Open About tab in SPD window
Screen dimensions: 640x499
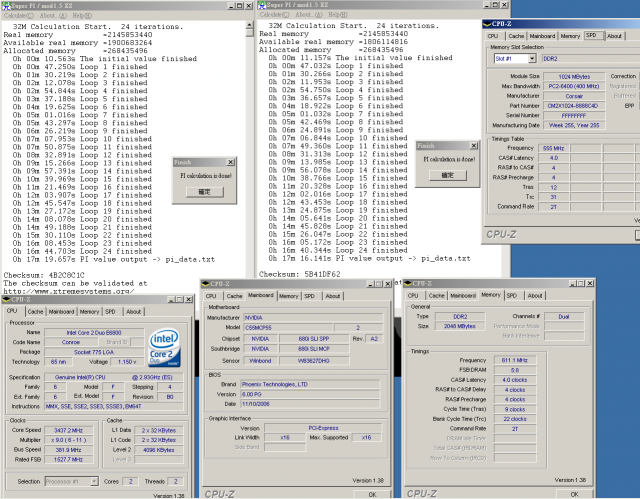614,36
